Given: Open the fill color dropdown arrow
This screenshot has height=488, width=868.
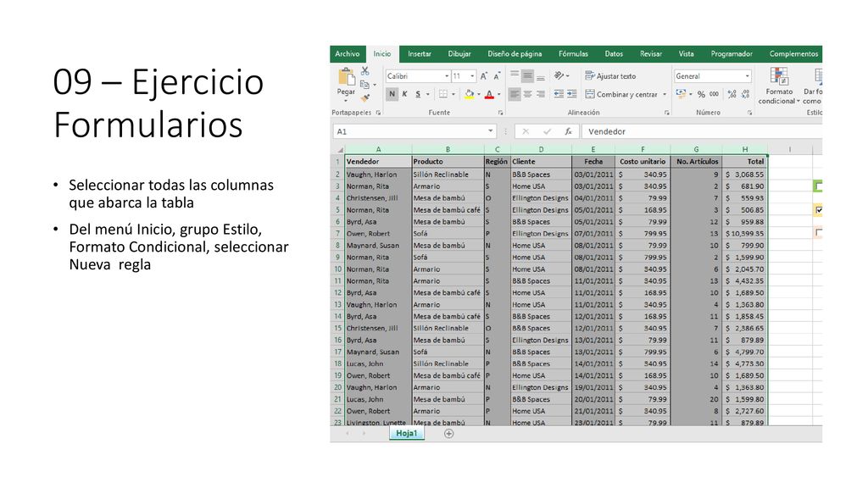Looking at the screenshot, I should point(479,95).
